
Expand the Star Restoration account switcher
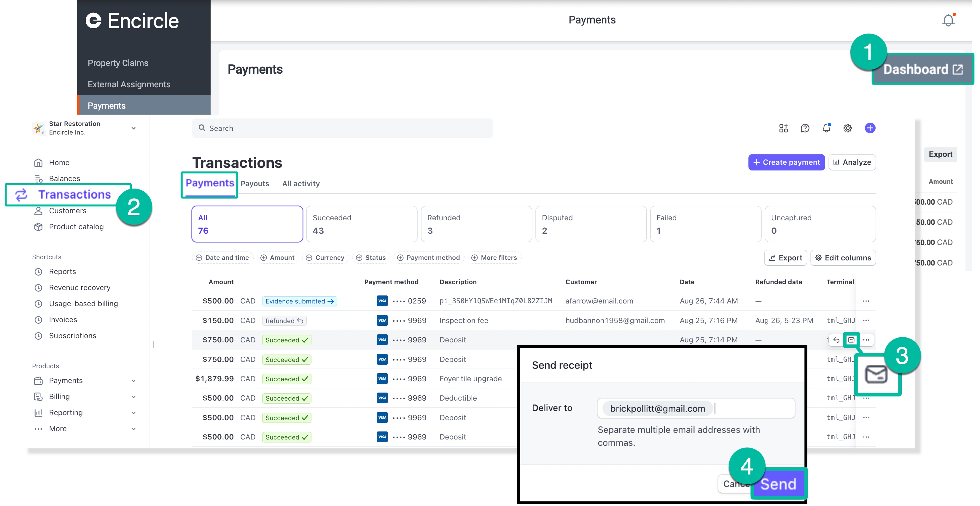point(133,128)
